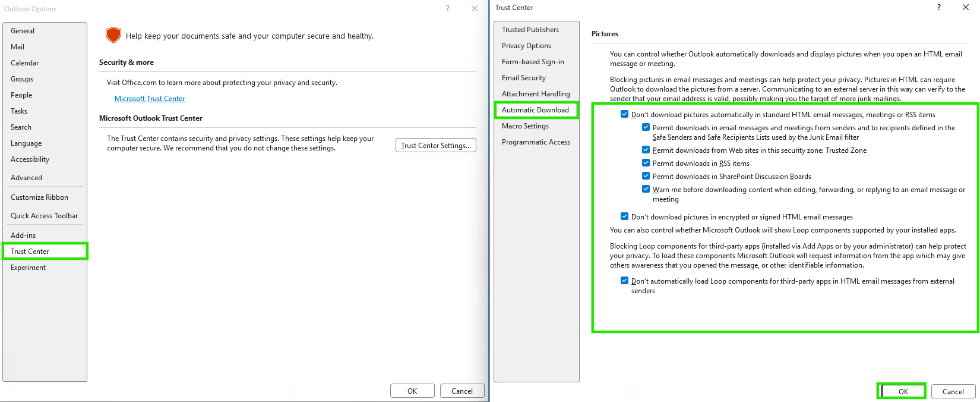Click the Trust Center Settings button
This screenshot has width=980, height=402.
pos(436,145)
